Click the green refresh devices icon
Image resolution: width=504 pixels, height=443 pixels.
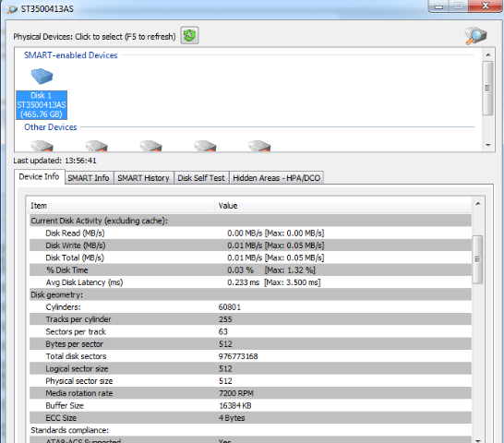(189, 35)
